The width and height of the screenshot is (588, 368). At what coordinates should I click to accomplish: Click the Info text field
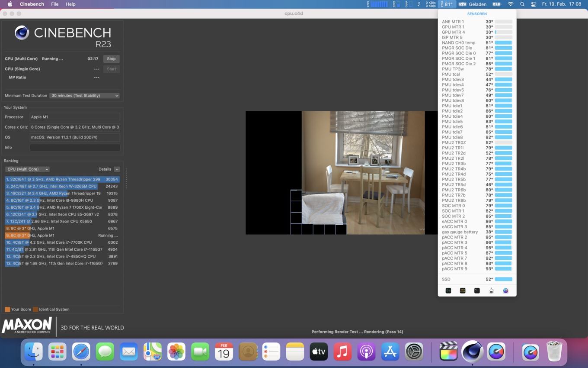[x=75, y=148]
